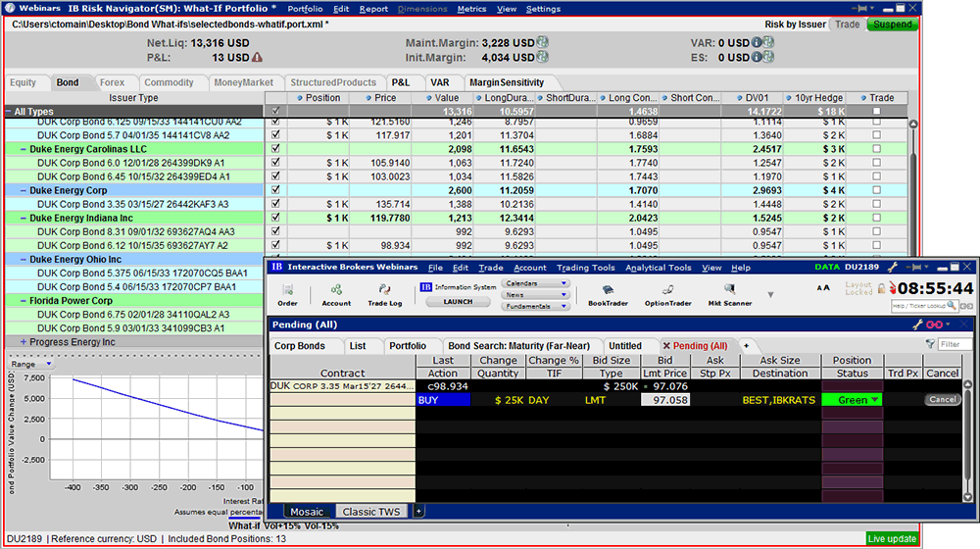Check the Trade box for Duke Energy Corp
Image resolution: width=980 pixels, height=549 pixels.
[876, 190]
